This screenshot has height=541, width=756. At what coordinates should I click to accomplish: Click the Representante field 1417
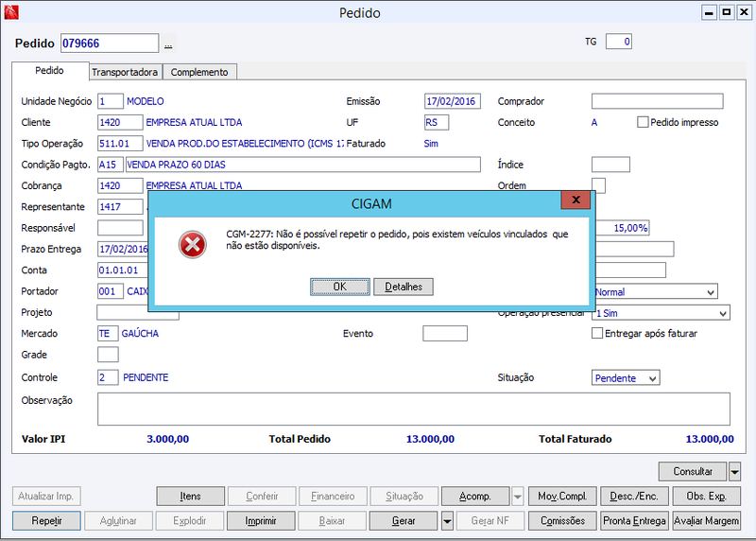pyautogui.click(x=120, y=206)
